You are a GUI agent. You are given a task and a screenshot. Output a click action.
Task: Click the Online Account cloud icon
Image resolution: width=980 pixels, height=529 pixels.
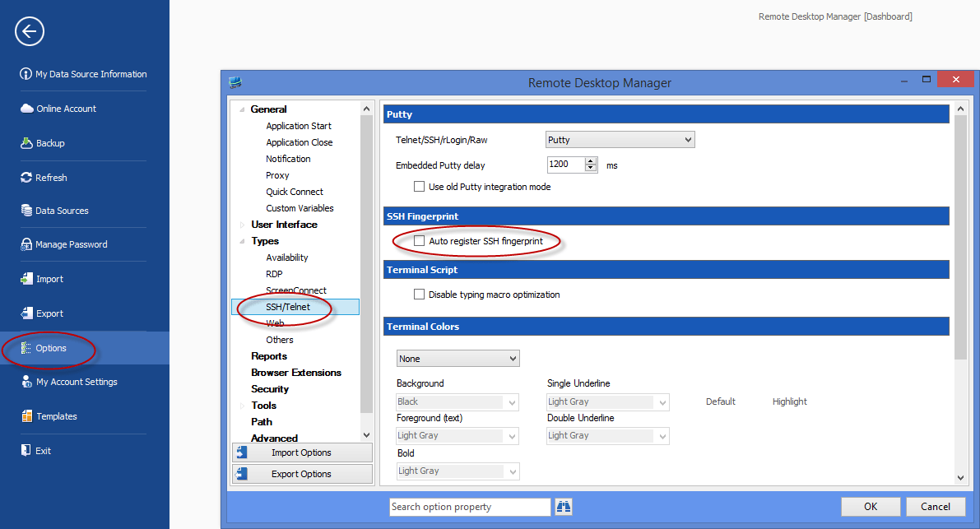coord(26,108)
